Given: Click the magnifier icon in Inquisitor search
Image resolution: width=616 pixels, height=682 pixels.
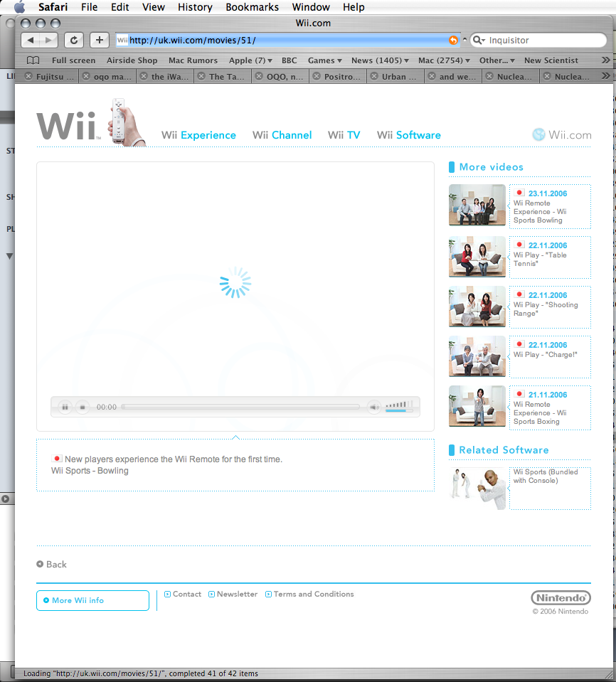Looking at the screenshot, I should click(479, 40).
